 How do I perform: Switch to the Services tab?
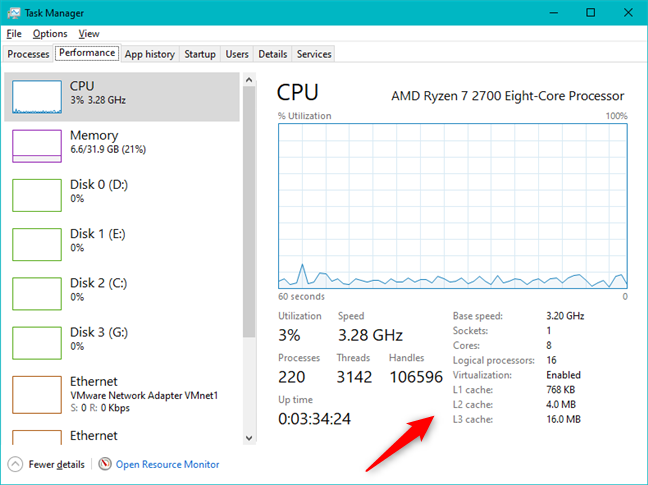coord(314,54)
